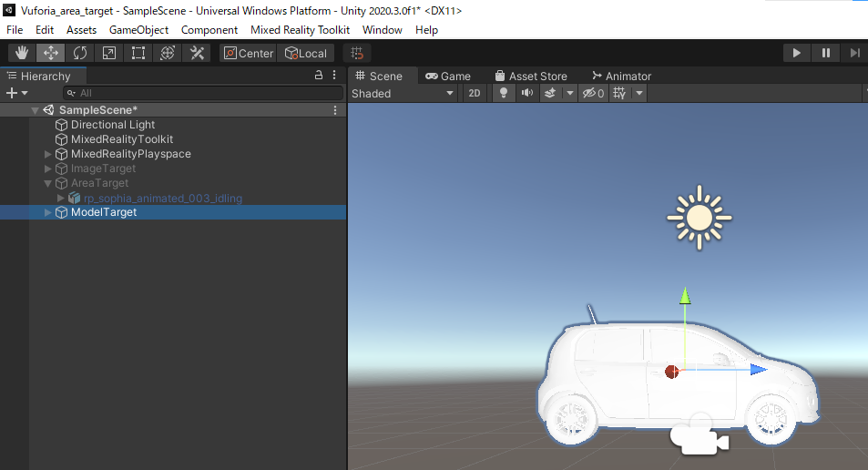Select the Rotate tool
868x470 pixels.
[x=80, y=53]
